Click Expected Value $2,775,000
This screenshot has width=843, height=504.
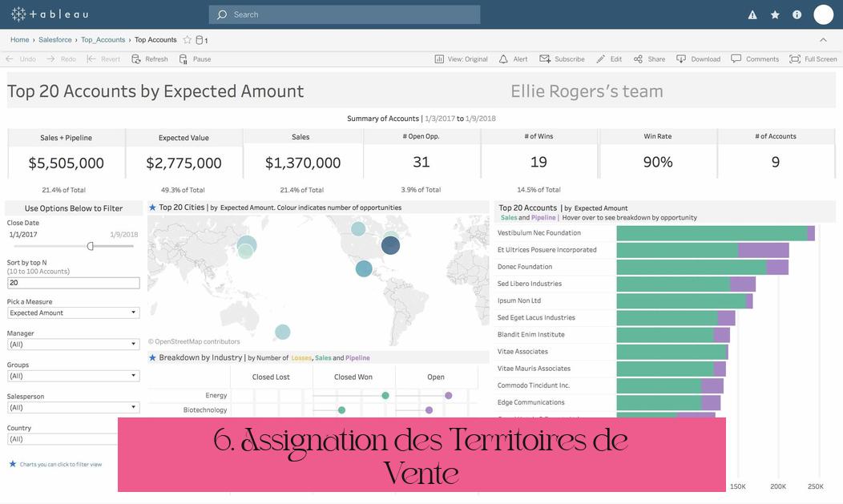(x=184, y=163)
